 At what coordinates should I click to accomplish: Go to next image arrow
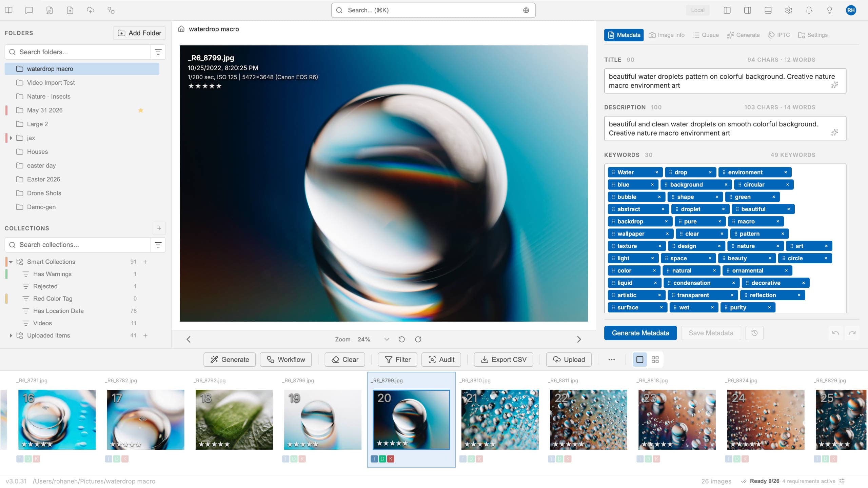(x=579, y=339)
